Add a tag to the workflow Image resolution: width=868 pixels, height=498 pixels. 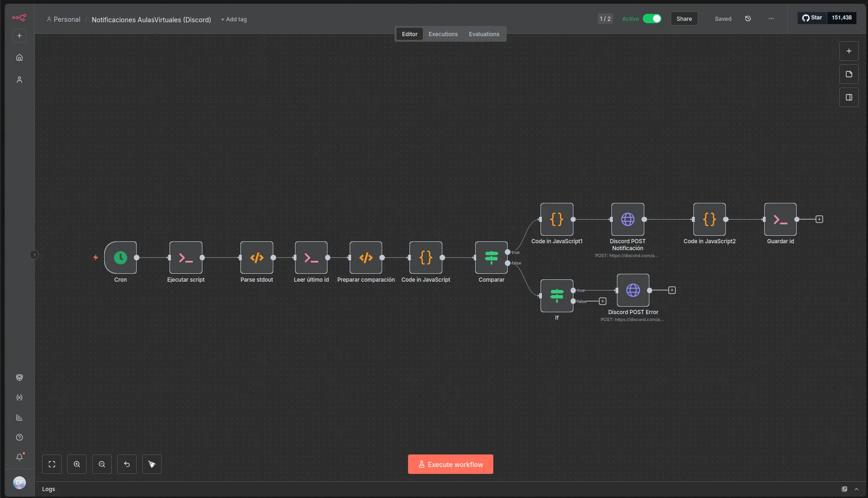pos(233,19)
